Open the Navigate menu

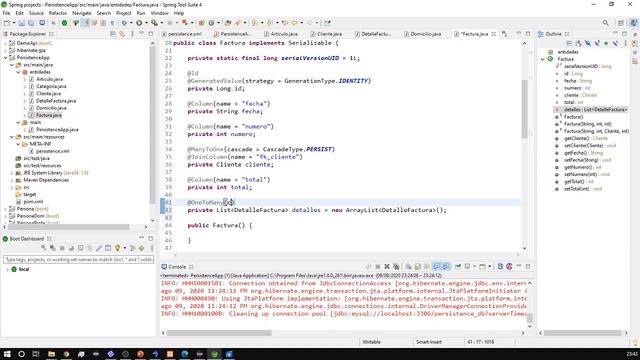point(82,13)
